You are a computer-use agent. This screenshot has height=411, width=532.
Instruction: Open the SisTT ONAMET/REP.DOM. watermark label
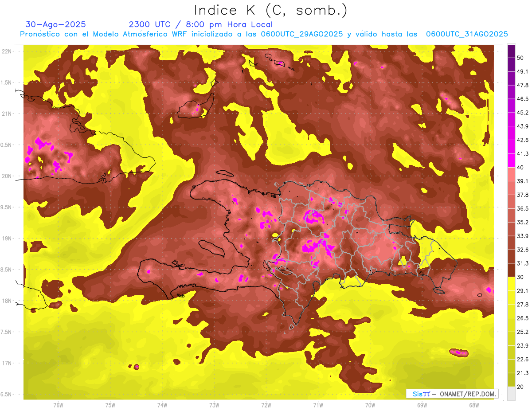point(452,394)
